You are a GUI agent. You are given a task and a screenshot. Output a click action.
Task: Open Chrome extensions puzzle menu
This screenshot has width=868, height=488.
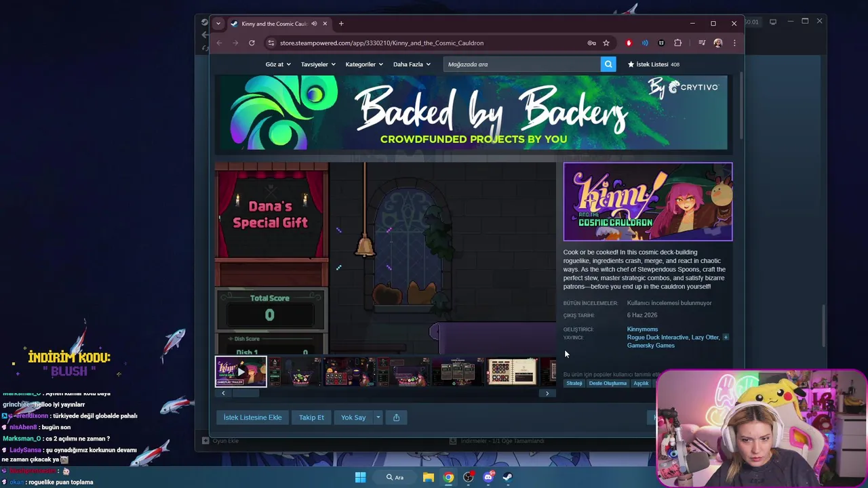677,43
